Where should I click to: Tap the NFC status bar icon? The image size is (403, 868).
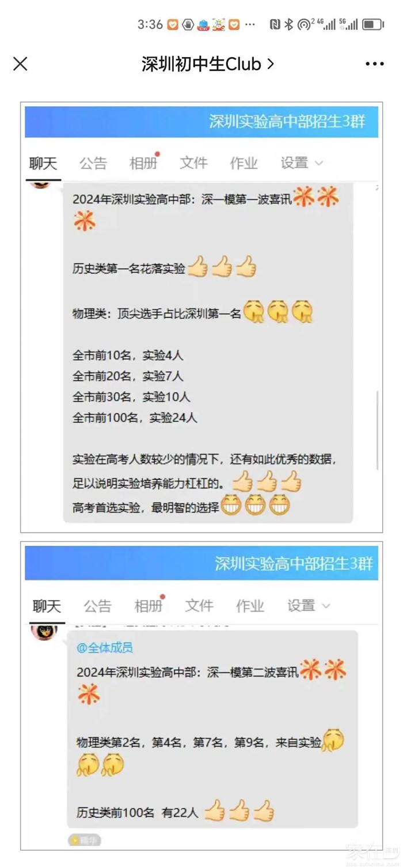pos(275,24)
